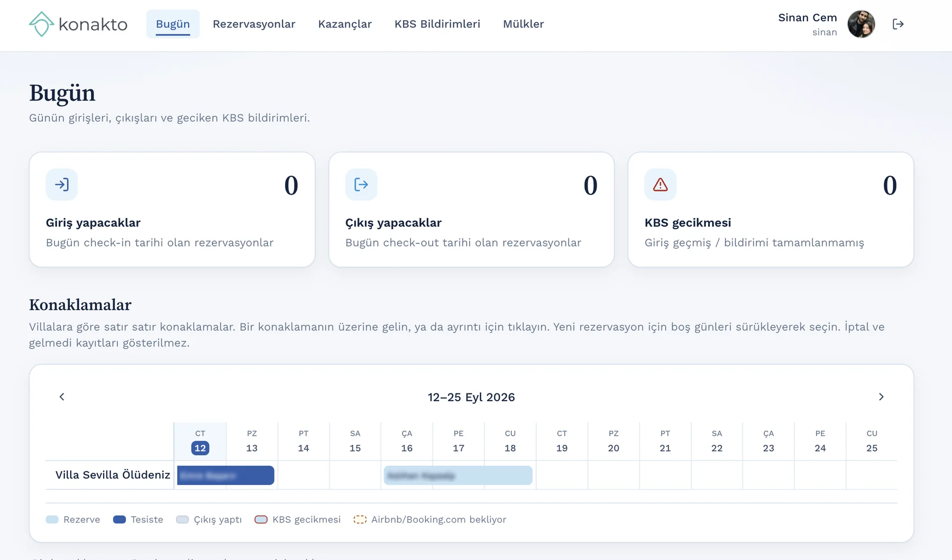The width and height of the screenshot is (952, 560).
Task: Click the Villa Sevilla Ölüdeniz row label
Action: pyautogui.click(x=113, y=475)
